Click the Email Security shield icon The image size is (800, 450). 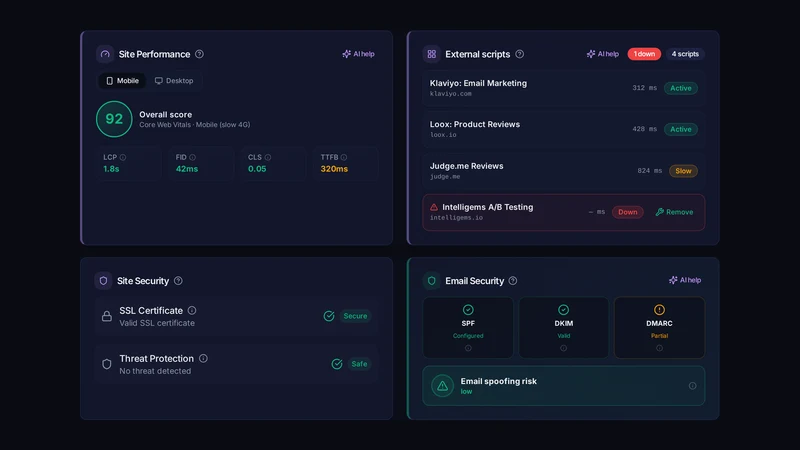click(432, 281)
